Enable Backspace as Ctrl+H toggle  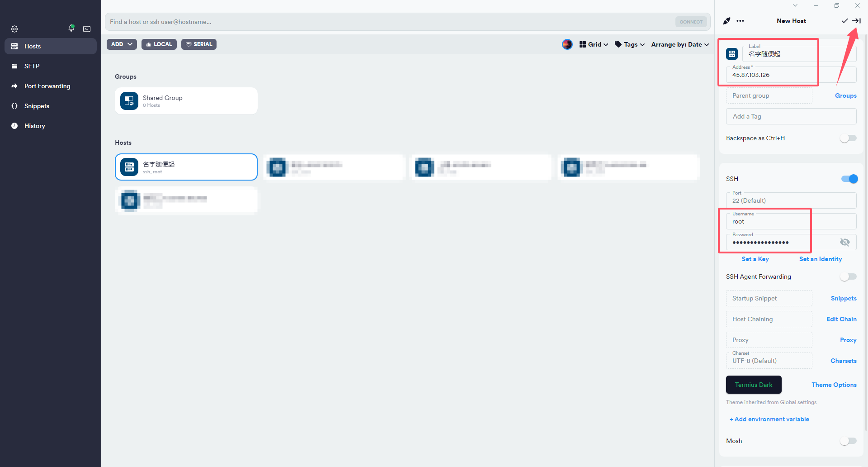pyautogui.click(x=848, y=138)
